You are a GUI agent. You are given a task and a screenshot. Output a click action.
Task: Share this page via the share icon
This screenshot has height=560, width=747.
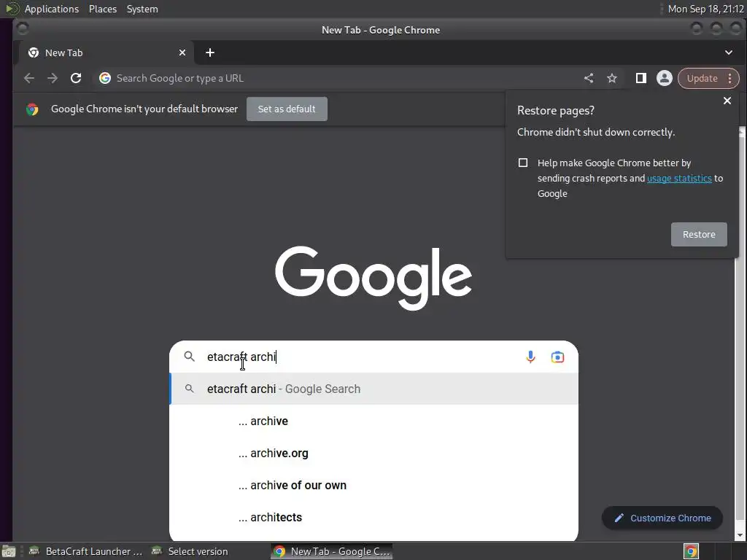coord(589,78)
